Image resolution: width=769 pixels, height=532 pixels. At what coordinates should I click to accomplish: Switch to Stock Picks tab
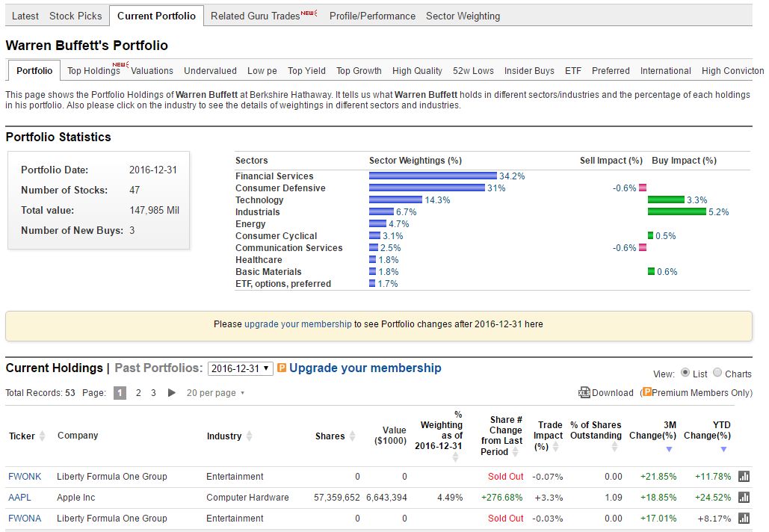pos(75,16)
